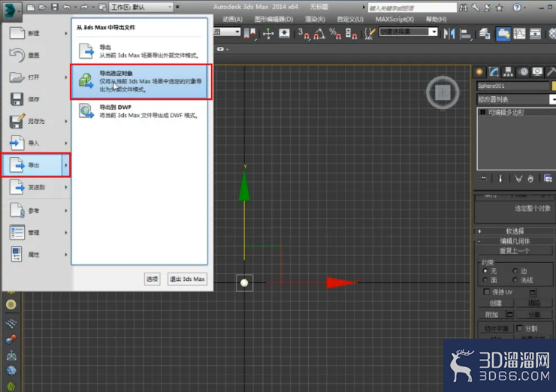Click the 退出 3ds Max button
The width and height of the screenshot is (556, 392).
[x=187, y=279]
